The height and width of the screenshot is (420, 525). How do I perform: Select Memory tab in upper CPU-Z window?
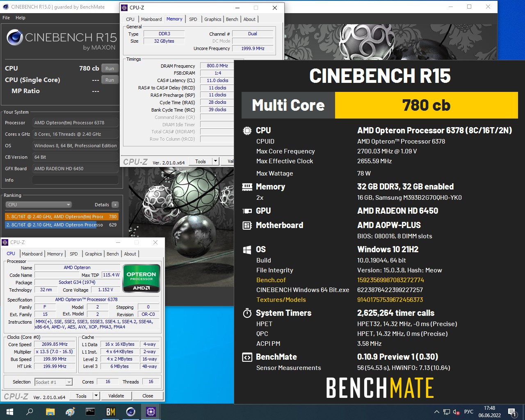pyautogui.click(x=174, y=19)
